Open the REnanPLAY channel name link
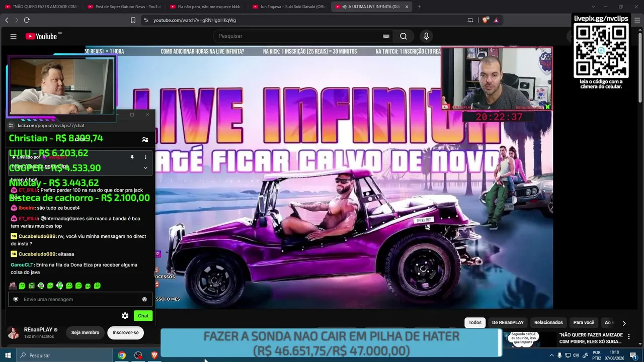This screenshot has height=362, width=644. tap(38, 330)
